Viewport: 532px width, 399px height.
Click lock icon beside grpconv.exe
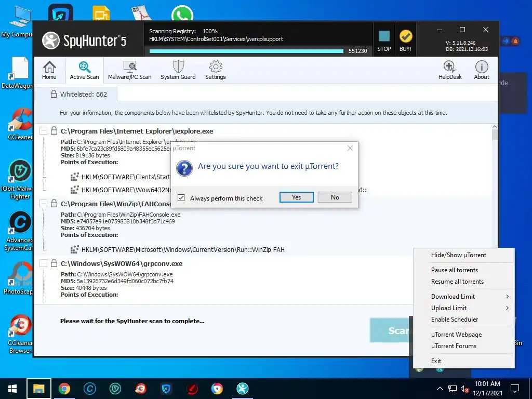[x=54, y=262]
